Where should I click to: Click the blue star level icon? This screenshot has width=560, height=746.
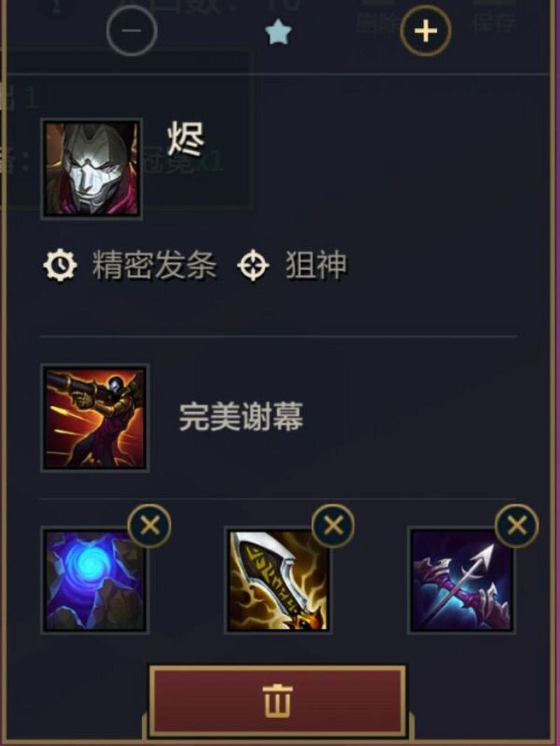(x=279, y=34)
